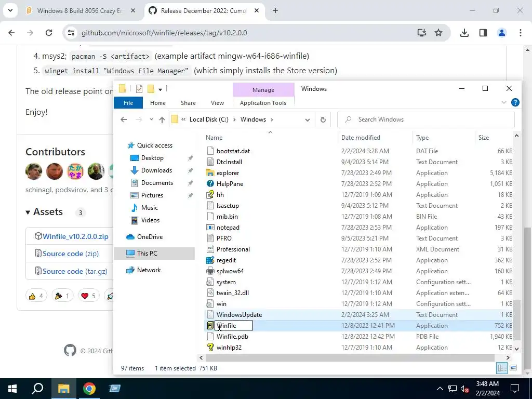
Task: Collapse the Assets section triangle
Action: pos(28,212)
